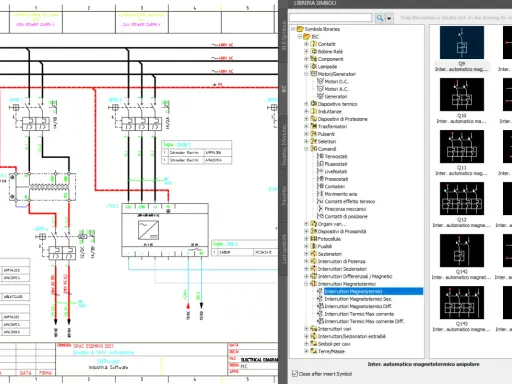Pick the Q9 unipolar breaker thumbnail
The height and width of the screenshot is (384, 512).
462,43
